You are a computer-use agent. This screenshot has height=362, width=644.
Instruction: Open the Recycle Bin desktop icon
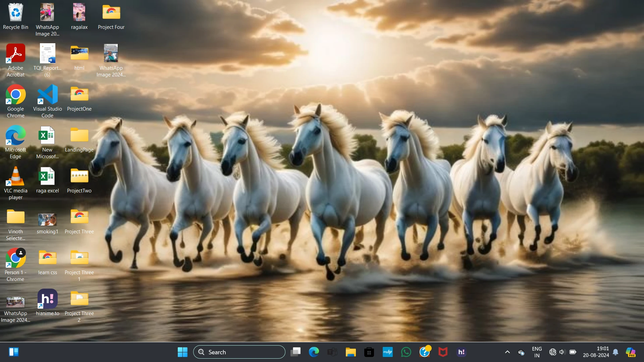(15, 17)
